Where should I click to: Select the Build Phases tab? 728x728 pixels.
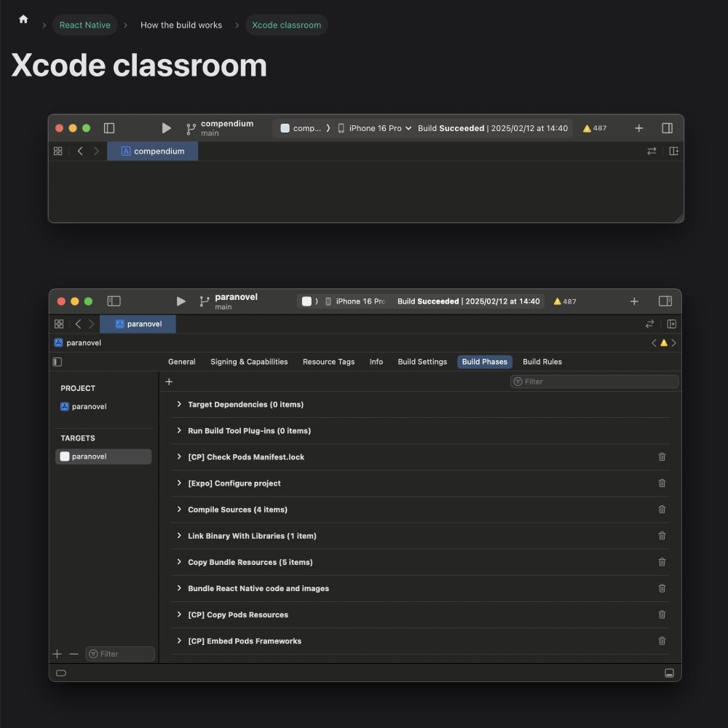(x=485, y=362)
